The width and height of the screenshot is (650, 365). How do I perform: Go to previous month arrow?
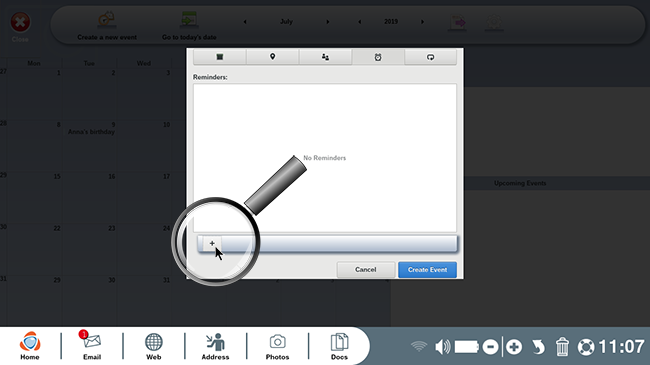[245, 22]
